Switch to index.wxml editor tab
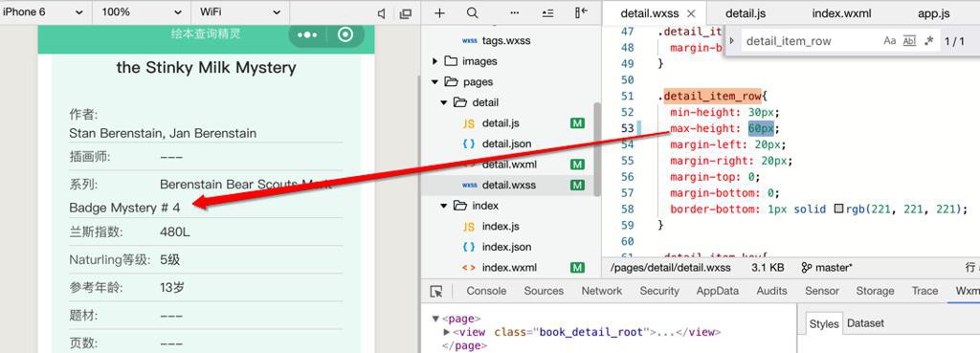980x353 pixels. click(841, 13)
